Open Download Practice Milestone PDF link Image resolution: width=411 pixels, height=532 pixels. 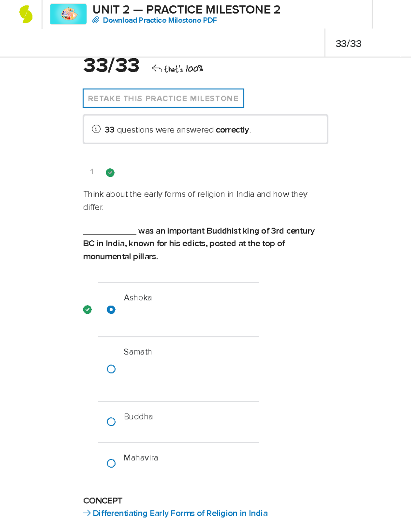click(x=160, y=20)
